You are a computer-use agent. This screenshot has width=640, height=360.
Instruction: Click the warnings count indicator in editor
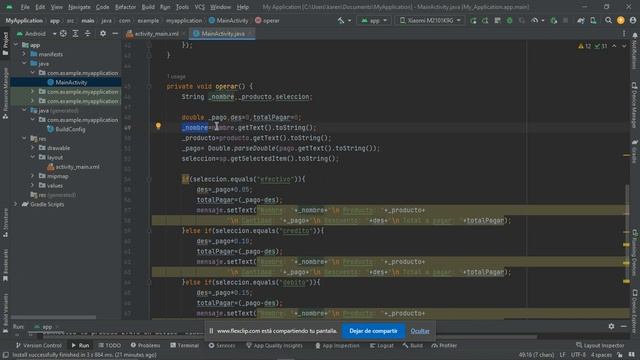point(584,46)
